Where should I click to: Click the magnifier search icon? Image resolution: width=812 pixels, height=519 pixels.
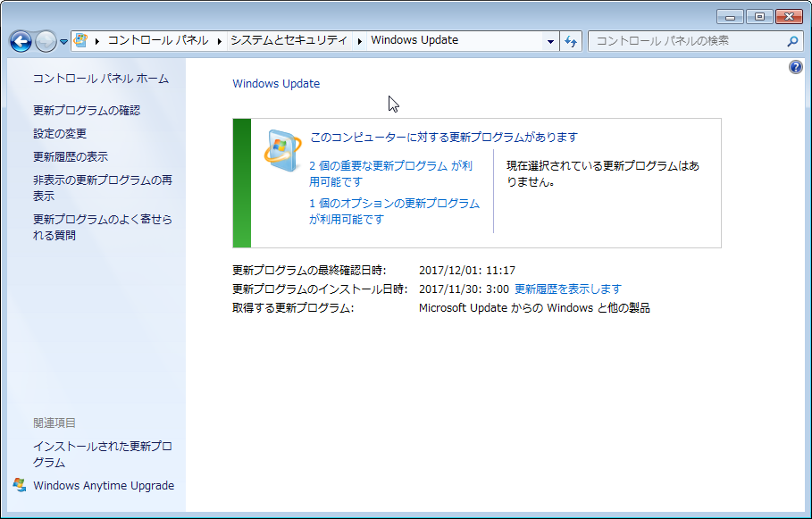(792, 41)
